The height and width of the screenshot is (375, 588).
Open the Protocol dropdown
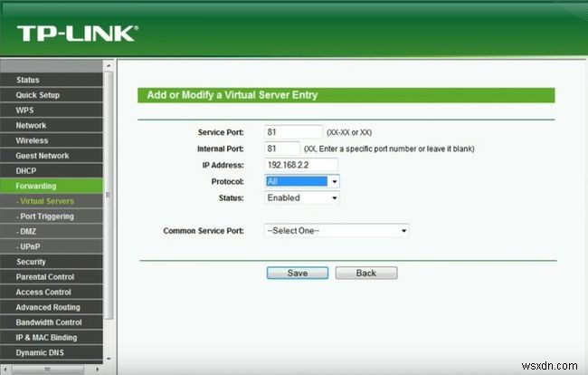[302, 181]
